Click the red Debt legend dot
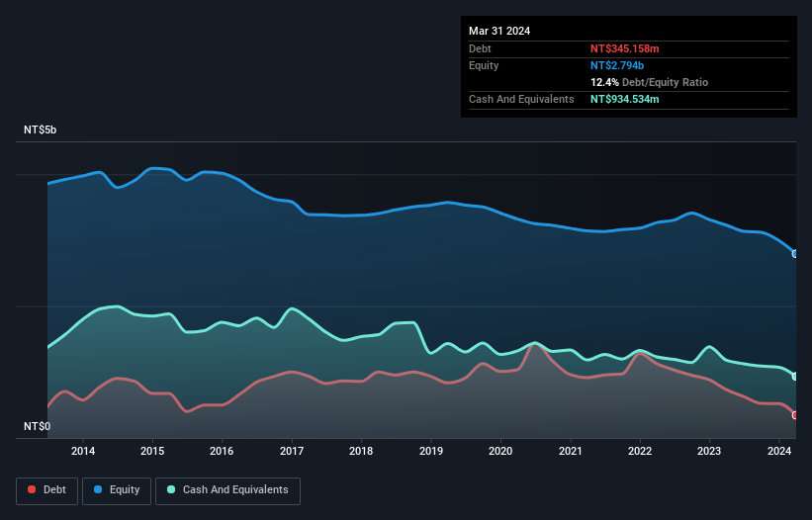Viewport: 812px width, 520px height. (33, 489)
